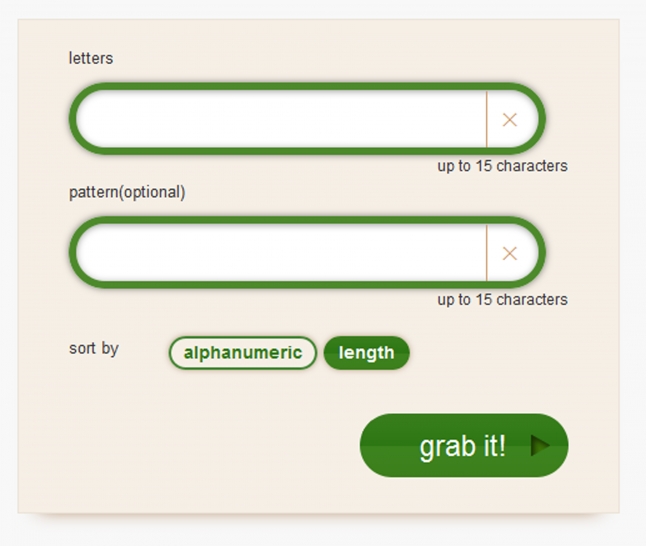Clear the pattern field with its X icon

(510, 254)
